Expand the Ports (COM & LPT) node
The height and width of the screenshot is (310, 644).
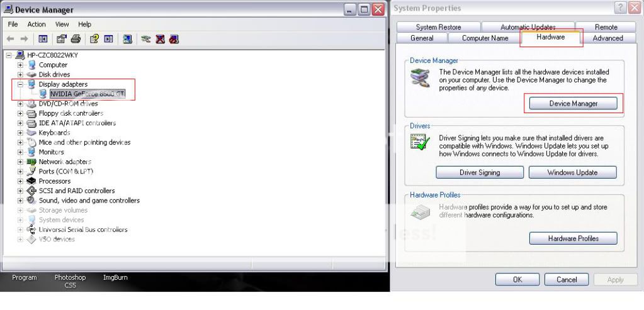20,172
